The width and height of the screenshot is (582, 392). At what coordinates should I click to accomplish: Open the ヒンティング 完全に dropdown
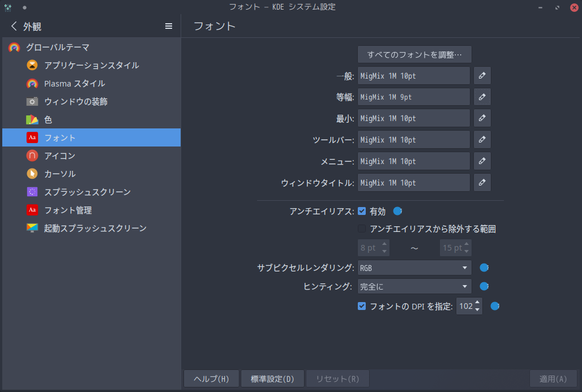pos(414,286)
